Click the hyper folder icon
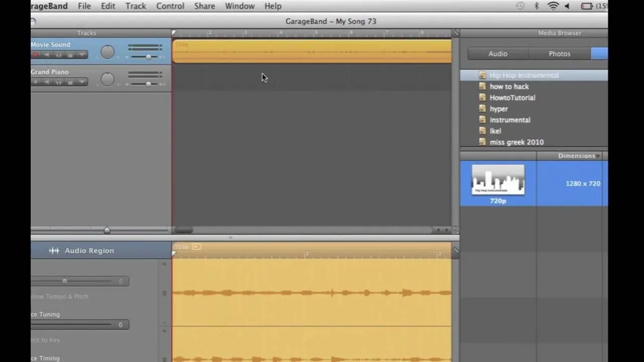 coord(482,109)
